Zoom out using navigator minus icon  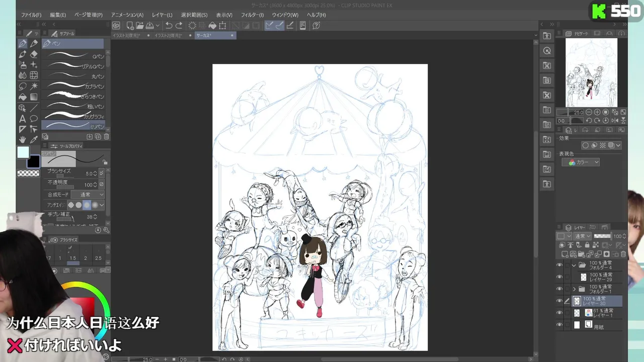click(x=589, y=112)
